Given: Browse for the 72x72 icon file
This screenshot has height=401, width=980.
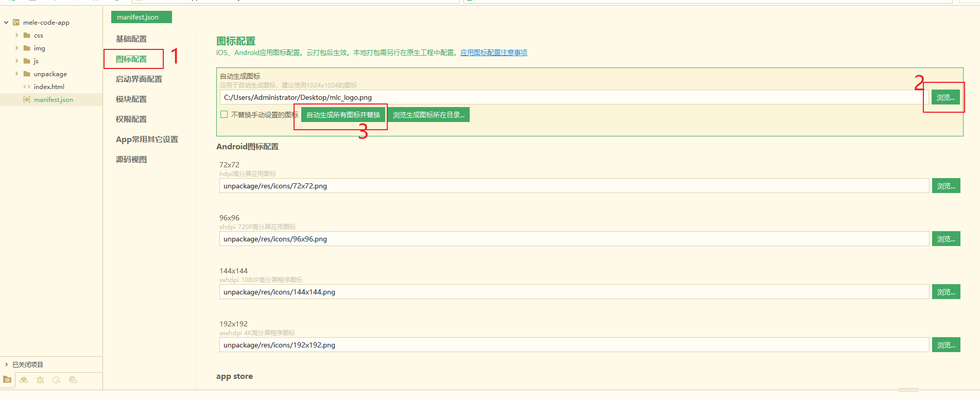Looking at the screenshot, I should (945, 186).
